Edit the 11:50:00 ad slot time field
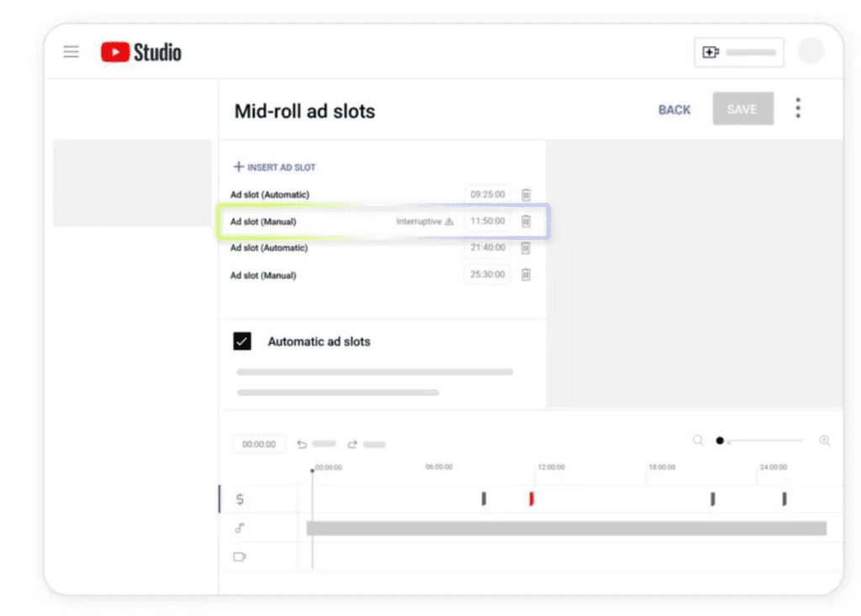 488,222
